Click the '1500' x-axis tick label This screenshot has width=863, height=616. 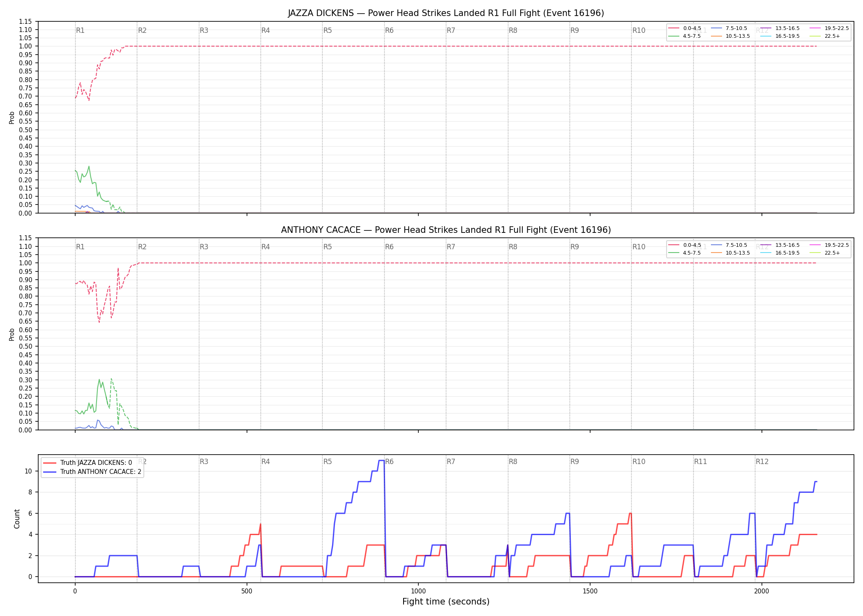click(590, 591)
